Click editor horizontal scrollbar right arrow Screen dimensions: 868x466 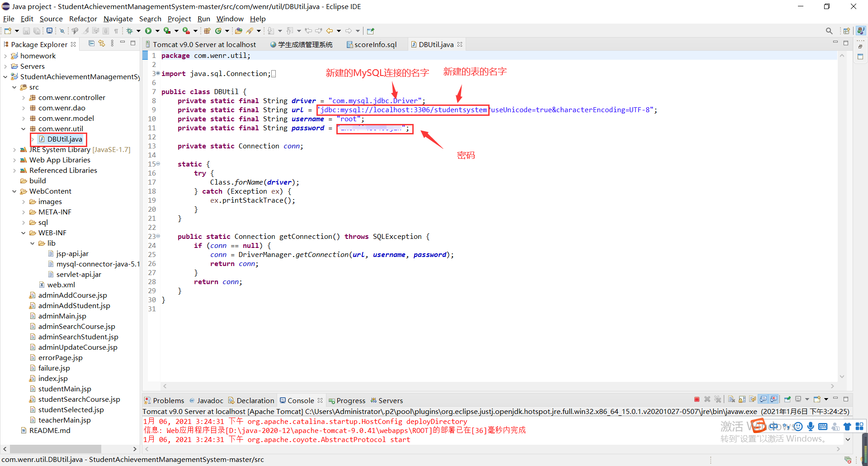point(832,386)
